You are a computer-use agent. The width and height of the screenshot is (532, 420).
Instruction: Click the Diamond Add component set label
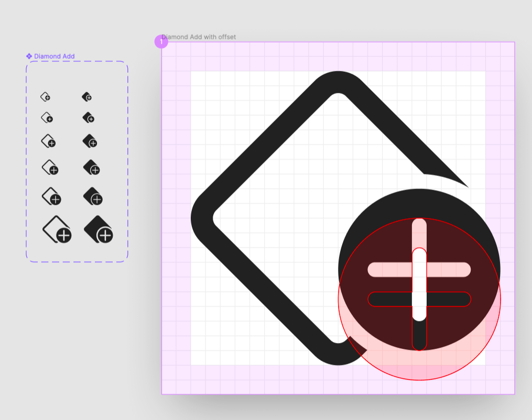(54, 56)
